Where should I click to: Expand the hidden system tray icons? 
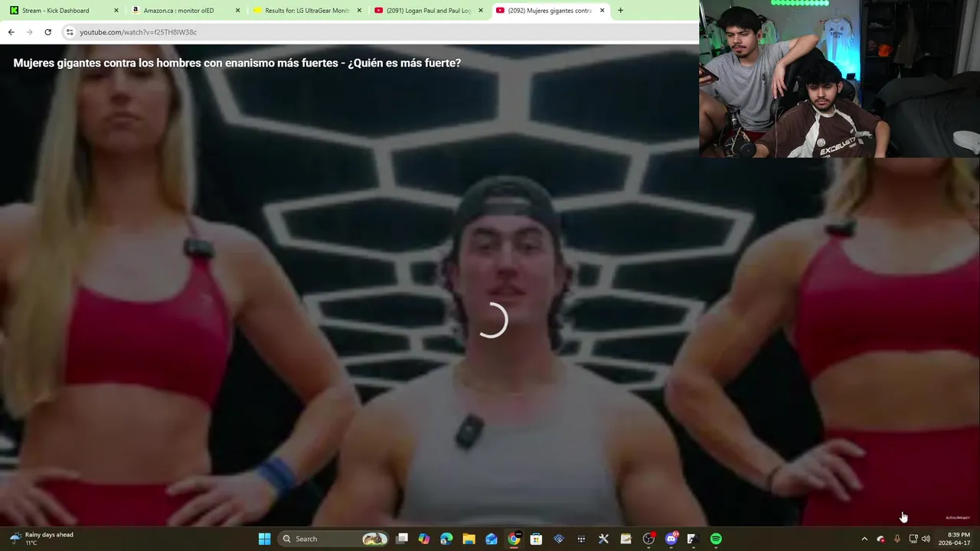click(x=864, y=539)
